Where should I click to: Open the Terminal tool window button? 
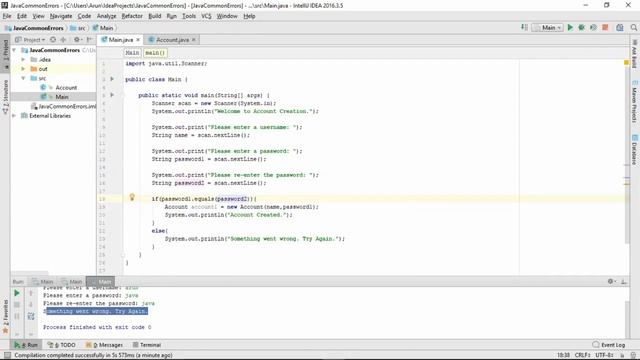pos(147,345)
